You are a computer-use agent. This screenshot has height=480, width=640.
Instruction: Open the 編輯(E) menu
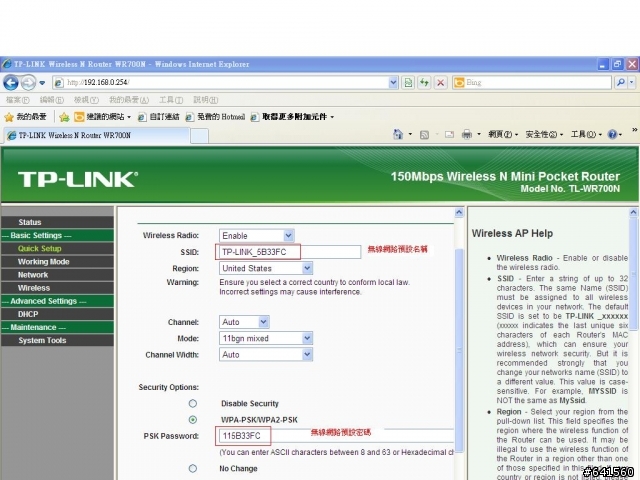[52, 100]
